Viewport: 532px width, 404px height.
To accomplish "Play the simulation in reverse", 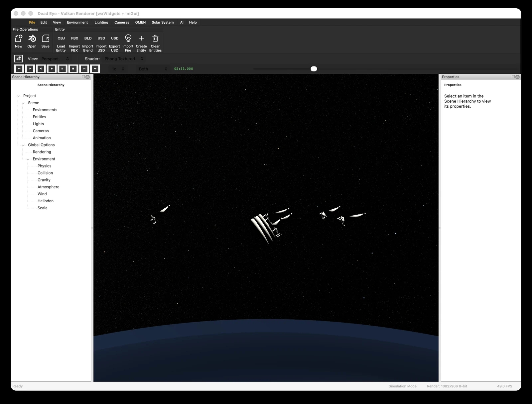I will [41, 69].
